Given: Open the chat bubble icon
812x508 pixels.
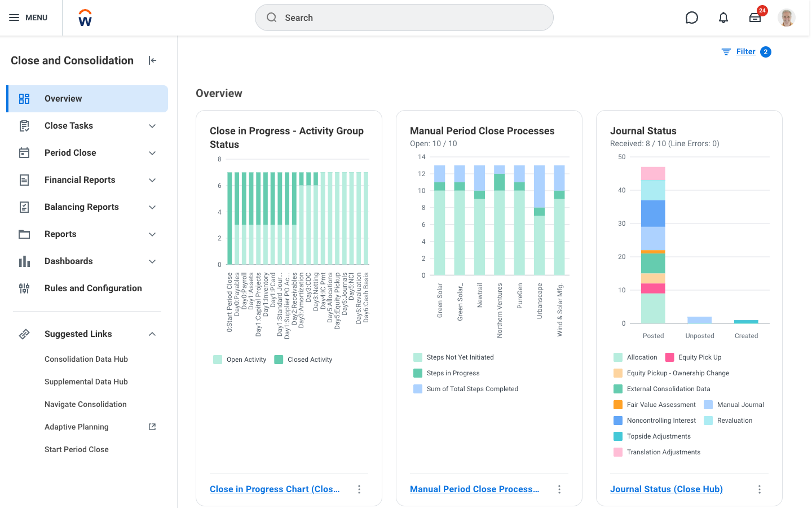Looking at the screenshot, I should click(692, 17).
